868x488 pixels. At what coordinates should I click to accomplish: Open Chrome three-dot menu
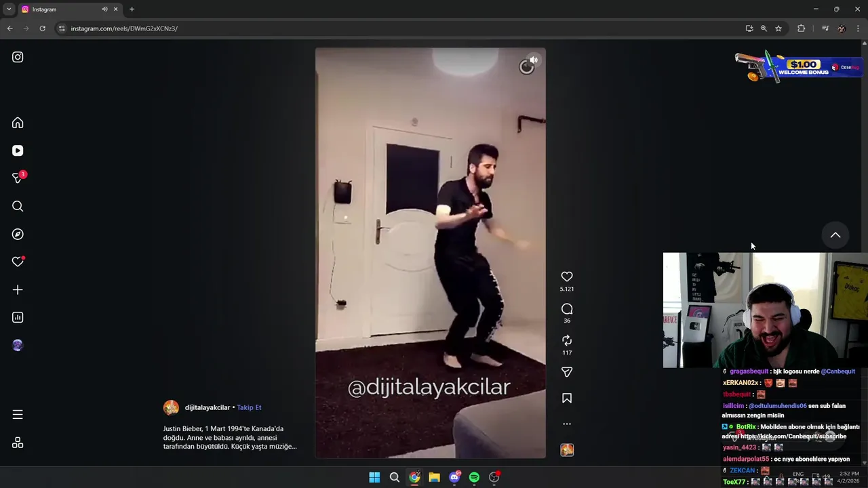[x=858, y=28]
